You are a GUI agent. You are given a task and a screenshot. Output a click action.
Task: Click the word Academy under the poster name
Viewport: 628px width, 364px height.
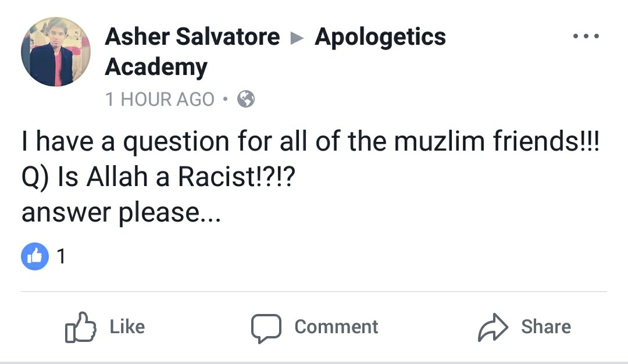click(156, 68)
